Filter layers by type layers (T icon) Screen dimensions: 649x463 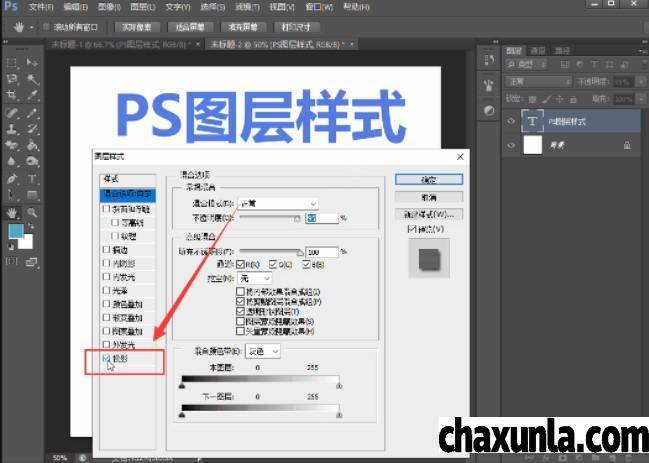(594, 65)
